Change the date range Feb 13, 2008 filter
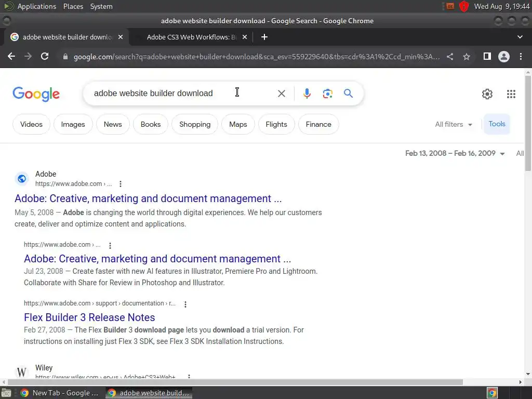The image size is (532, 399). [455, 153]
